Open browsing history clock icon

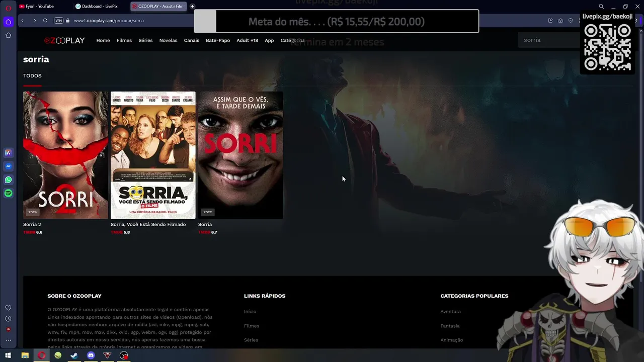pos(8,319)
